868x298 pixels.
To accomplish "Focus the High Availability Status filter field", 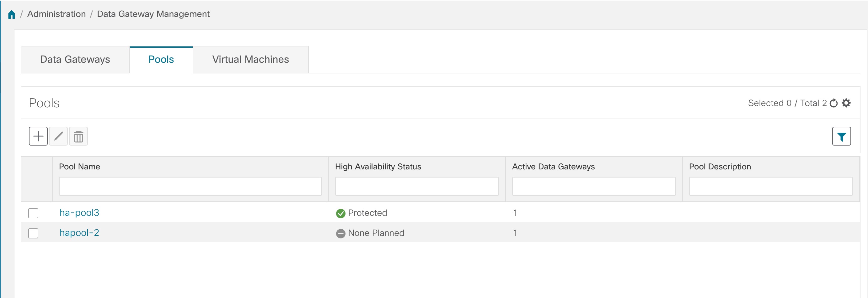I will point(417,187).
